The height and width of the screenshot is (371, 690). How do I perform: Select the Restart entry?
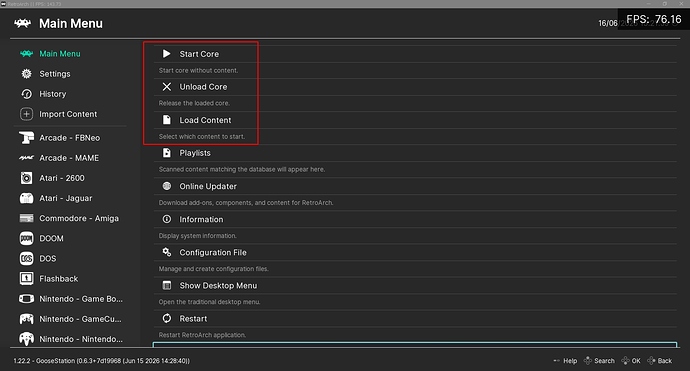point(415,318)
